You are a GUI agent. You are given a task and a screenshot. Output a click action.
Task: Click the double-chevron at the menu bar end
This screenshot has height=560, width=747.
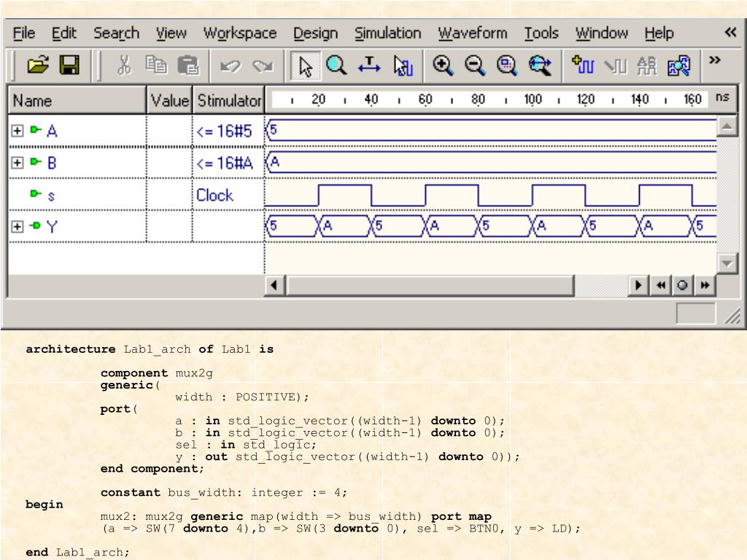[x=730, y=32]
